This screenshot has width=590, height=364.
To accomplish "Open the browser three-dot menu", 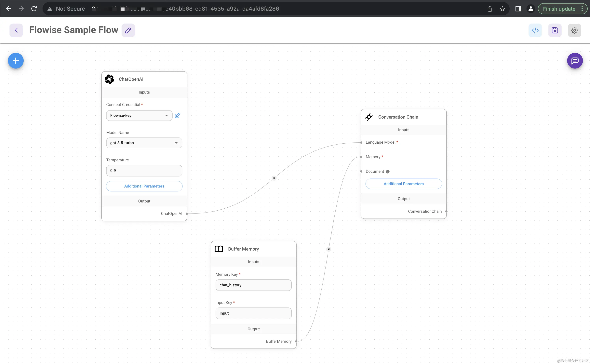I will [x=582, y=9].
